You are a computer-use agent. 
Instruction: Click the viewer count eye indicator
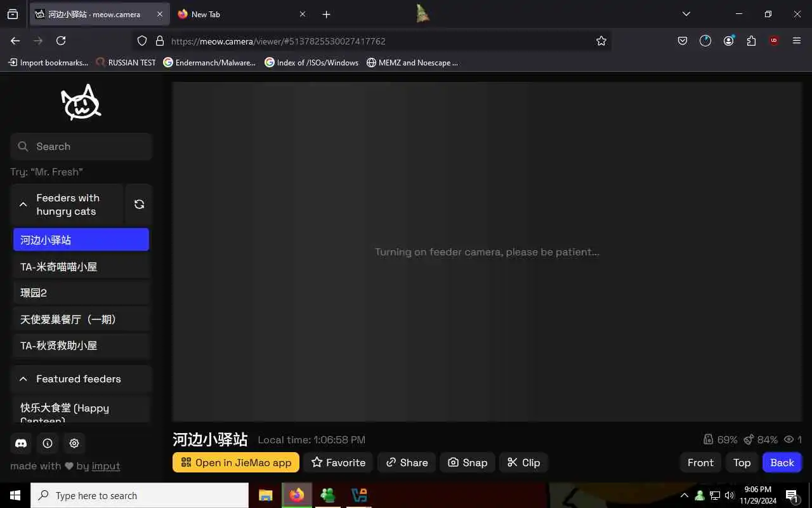(793, 439)
